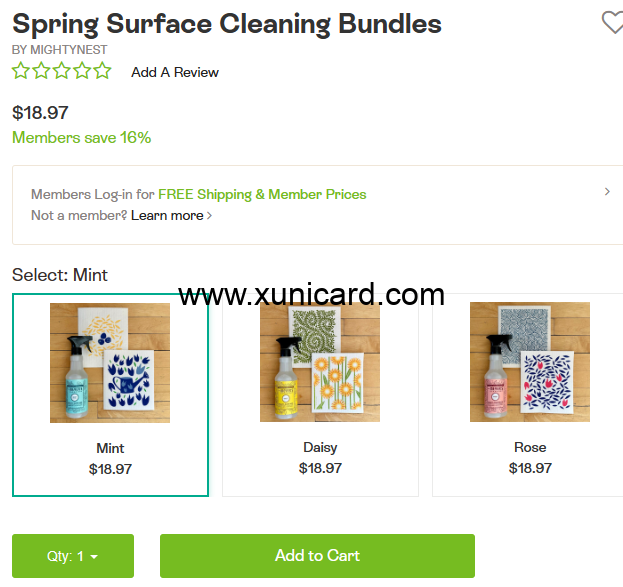623x587 pixels.
Task: Open the Learn more link
Action: point(171,215)
